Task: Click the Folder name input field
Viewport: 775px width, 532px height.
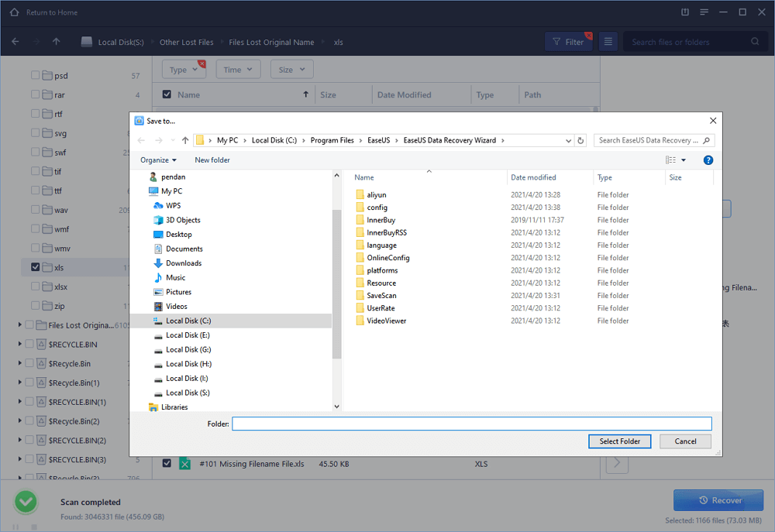Action: [471, 424]
